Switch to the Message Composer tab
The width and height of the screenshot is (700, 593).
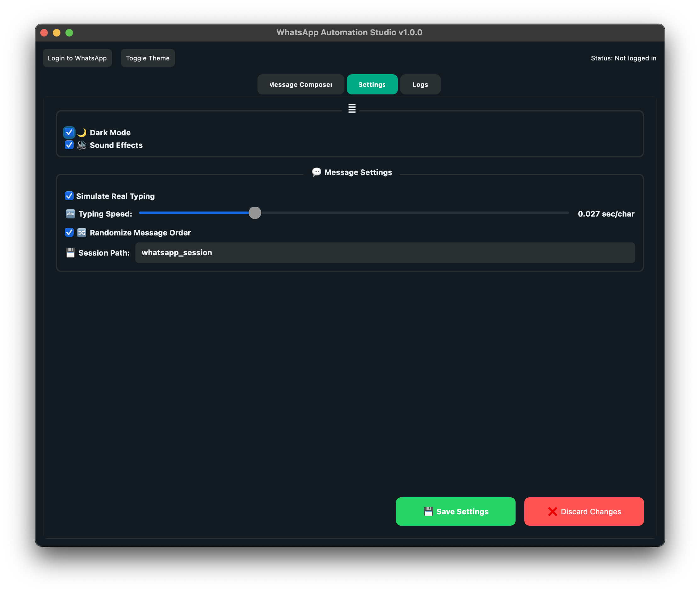[x=301, y=84]
